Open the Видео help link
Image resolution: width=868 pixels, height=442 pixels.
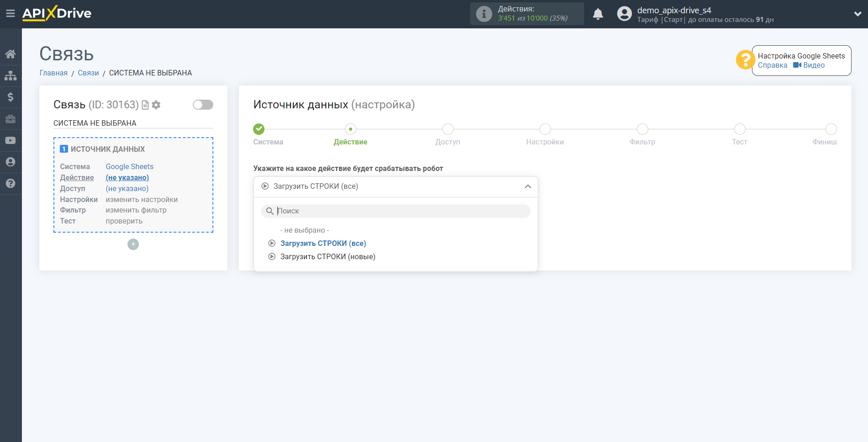click(x=809, y=65)
